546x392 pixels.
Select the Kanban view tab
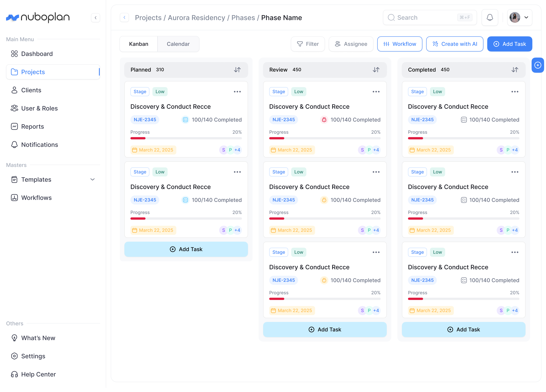click(x=138, y=44)
